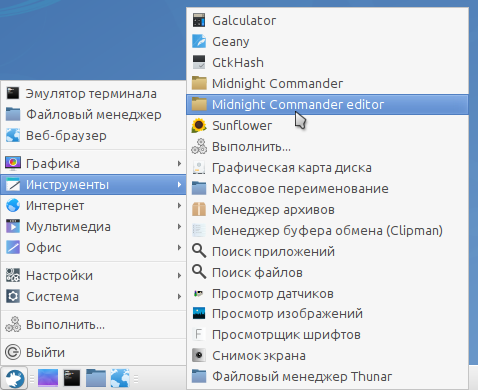
Task: Expand the Офис submenu arrow
Action: pyautogui.click(x=179, y=247)
